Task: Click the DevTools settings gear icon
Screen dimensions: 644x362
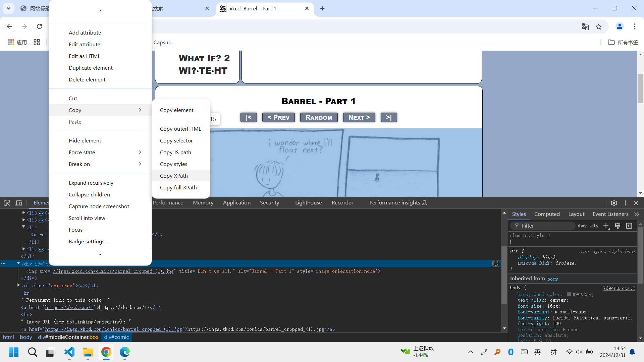Action: click(614, 203)
